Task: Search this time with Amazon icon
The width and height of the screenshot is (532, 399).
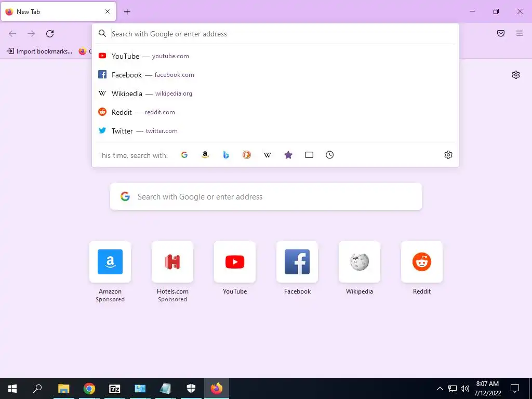Action: [x=205, y=155]
